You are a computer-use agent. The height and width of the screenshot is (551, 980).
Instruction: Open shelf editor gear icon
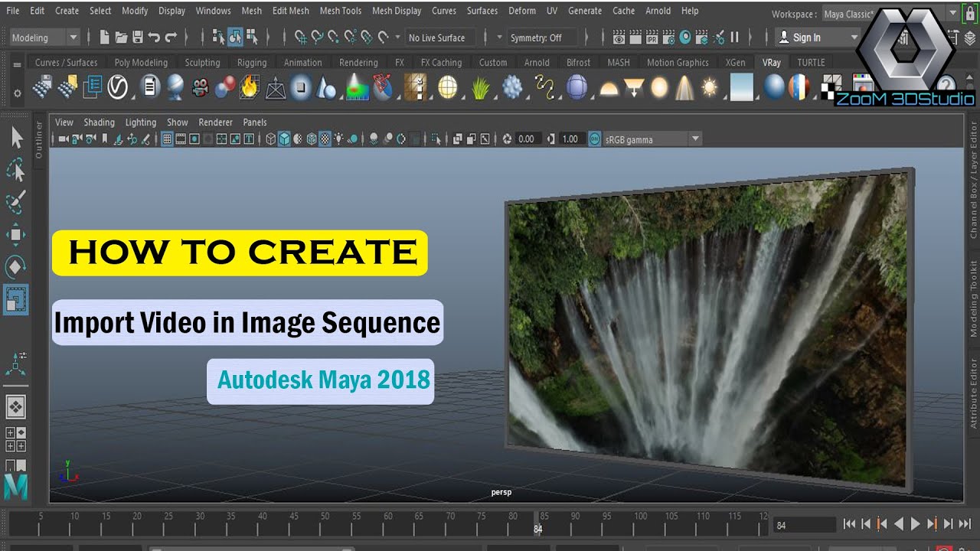[17, 93]
